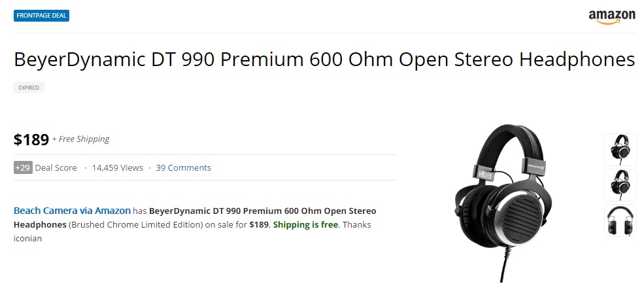Show the front-view headphone thumbnail
The image size is (644, 295).
pos(620,220)
